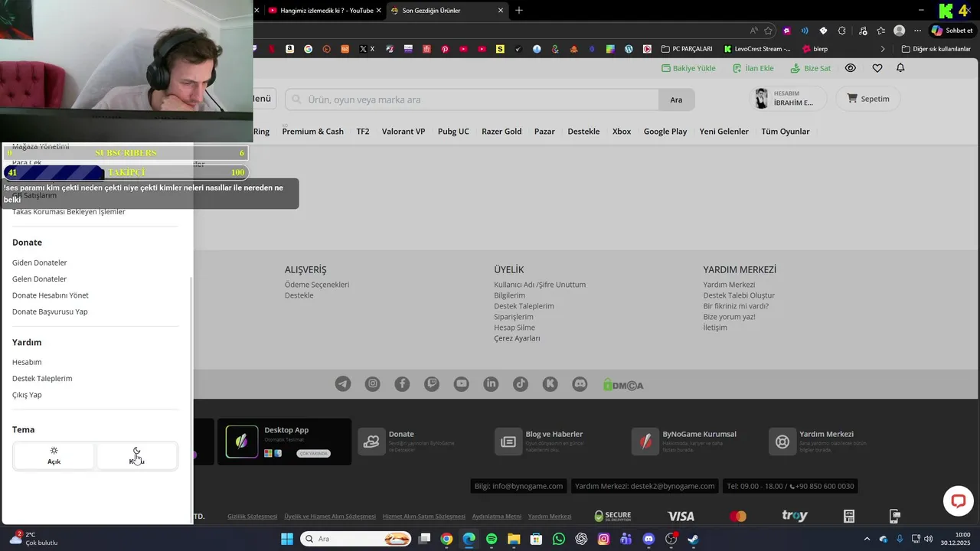Open the WordPress bookmark icon
980x551 pixels.
pyautogui.click(x=629, y=49)
